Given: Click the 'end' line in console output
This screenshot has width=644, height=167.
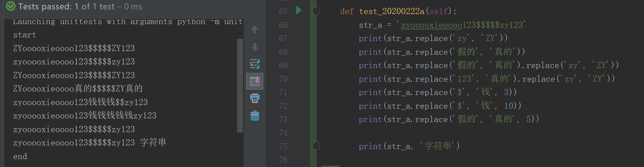Looking at the screenshot, I should (x=20, y=156).
